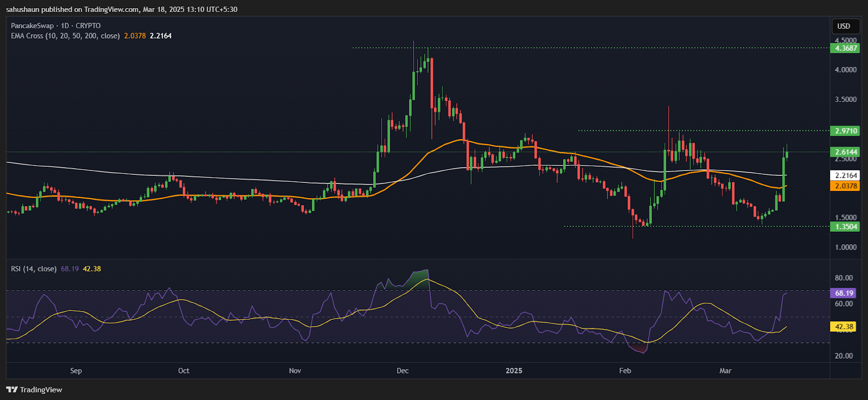Select the 1.3504 support level label

(845, 226)
